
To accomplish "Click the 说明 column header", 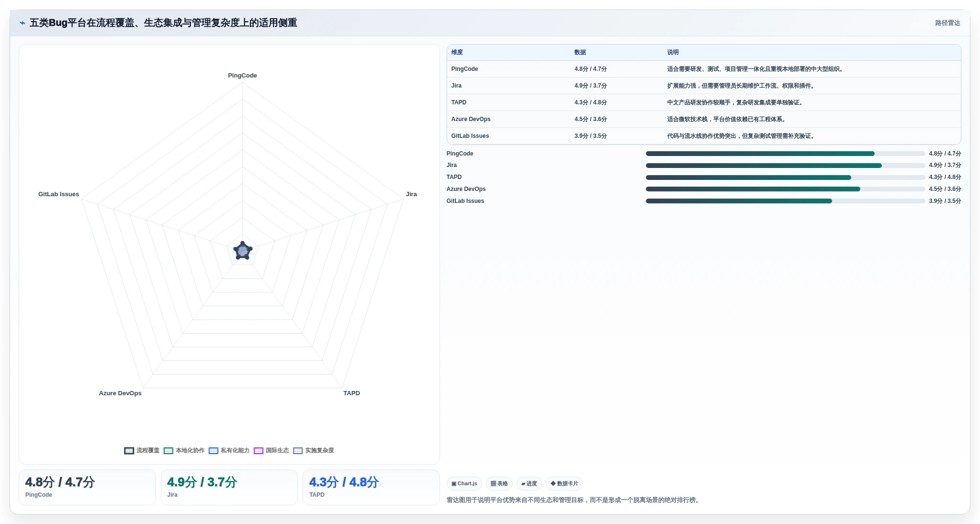I will tap(673, 52).
